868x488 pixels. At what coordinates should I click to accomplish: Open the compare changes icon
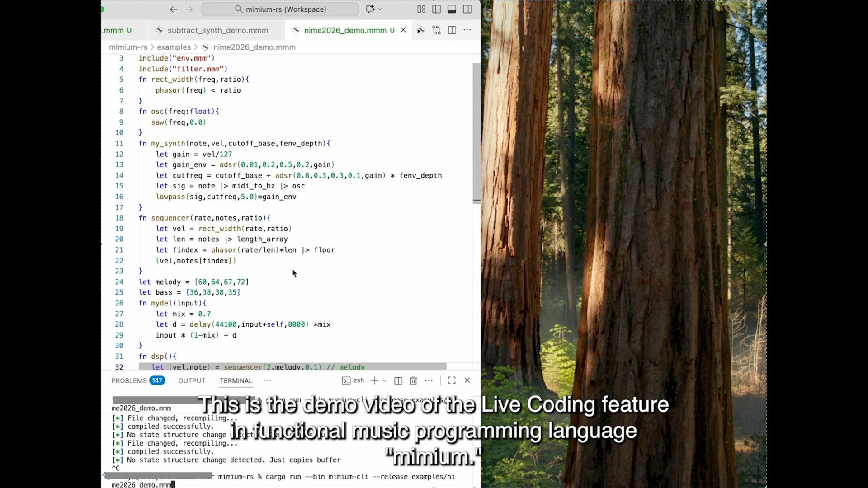tap(436, 30)
